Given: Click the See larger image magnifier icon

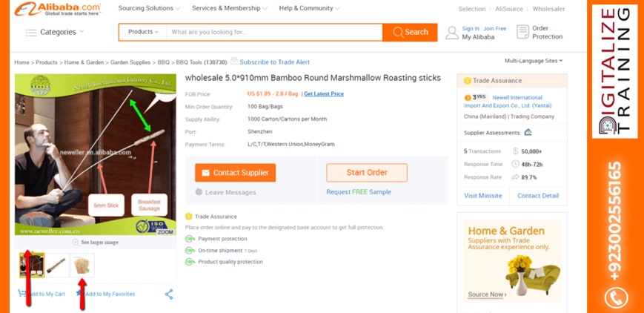Looking at the screenshot, I should [x=76, y=243].
